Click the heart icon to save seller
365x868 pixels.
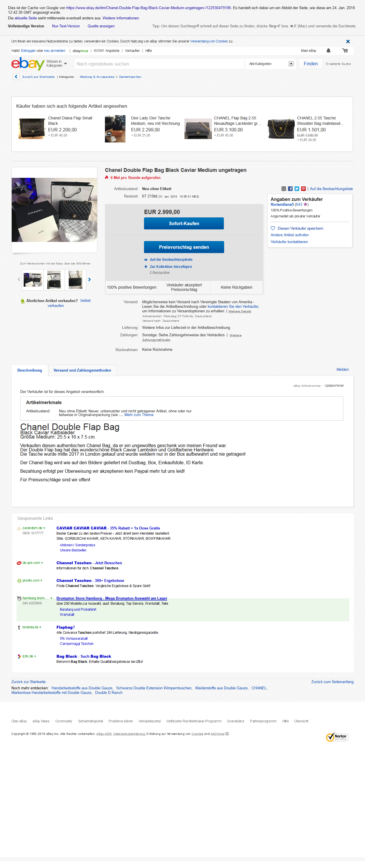[x=273, y=229]
